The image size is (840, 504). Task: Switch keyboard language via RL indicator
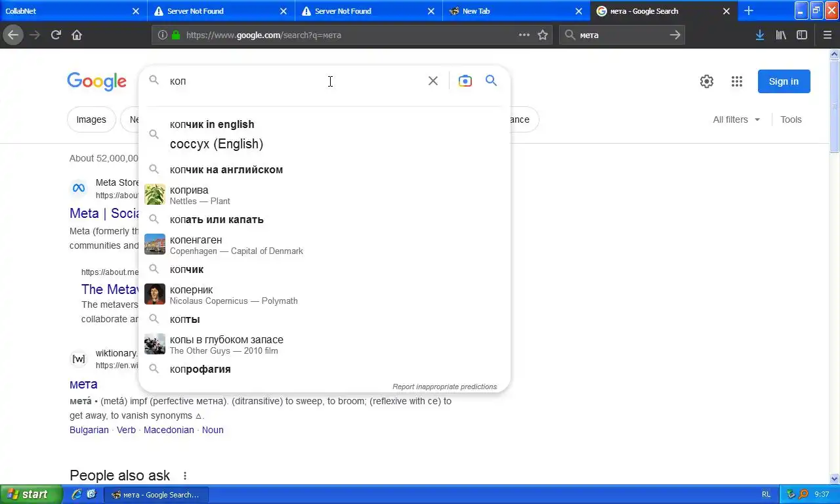[766, 494]
